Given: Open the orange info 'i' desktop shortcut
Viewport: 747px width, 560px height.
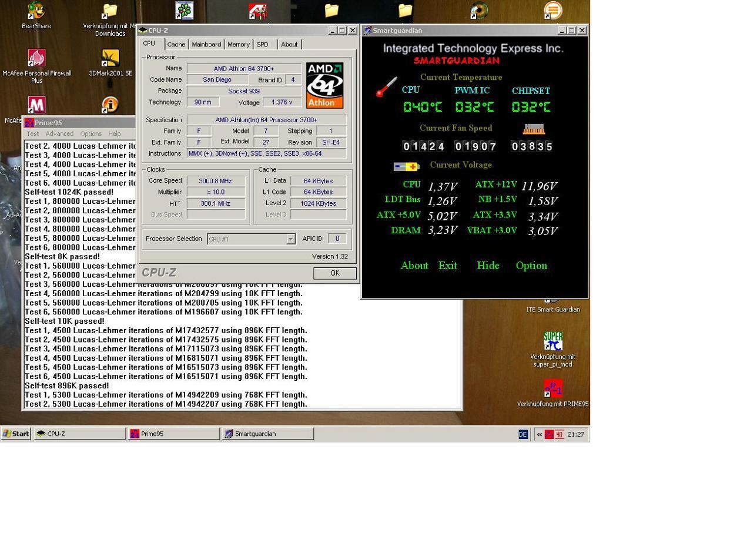Looking at the screenshot, I should [x=110, y=105].
